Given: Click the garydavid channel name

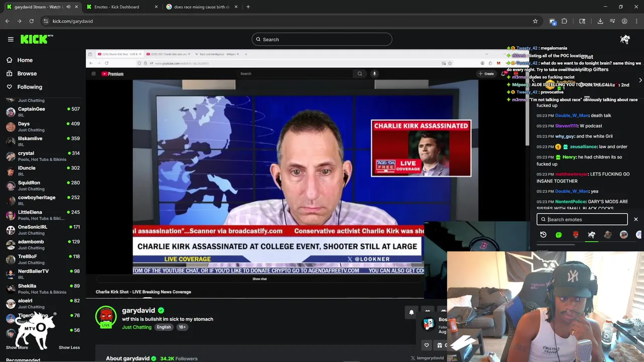Looking at the screenshot, I should [x=138, y=310].
